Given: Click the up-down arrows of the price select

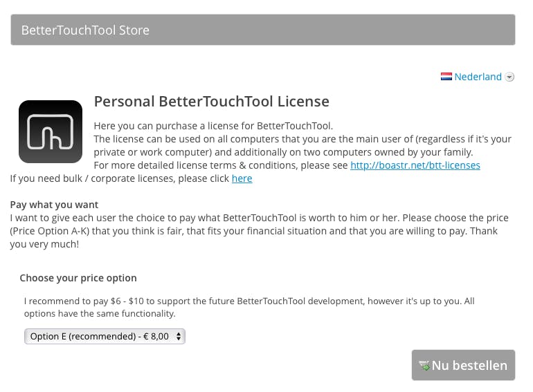Looking at the screenshot, I should (x=179, y=337).
